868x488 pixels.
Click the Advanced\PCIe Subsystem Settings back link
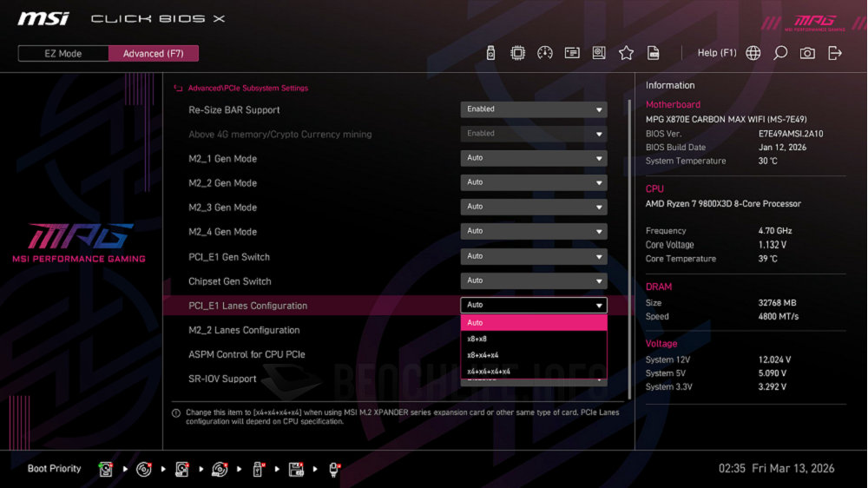pos(247,89)
